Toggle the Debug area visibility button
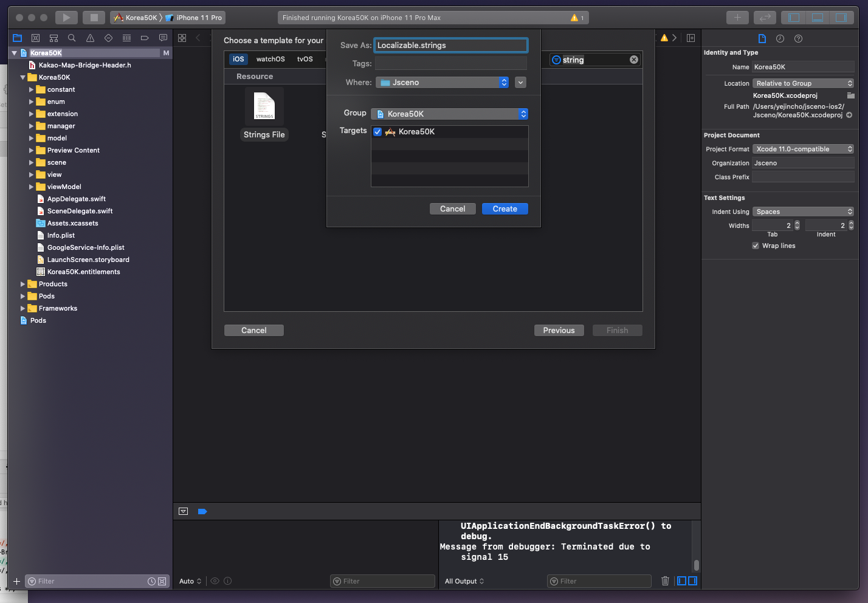Image resolution: width=868 pixels, height=603 pixels. click(x=818, y=18)
